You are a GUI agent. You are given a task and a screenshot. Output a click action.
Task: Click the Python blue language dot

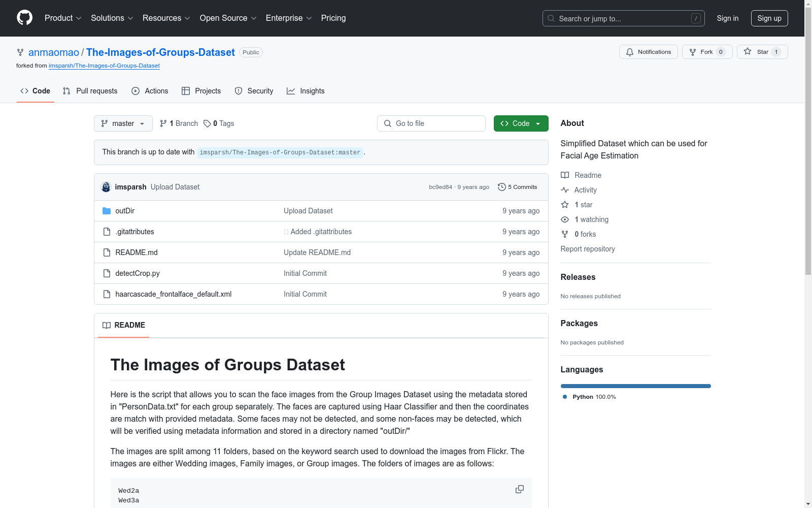[565, 397]
